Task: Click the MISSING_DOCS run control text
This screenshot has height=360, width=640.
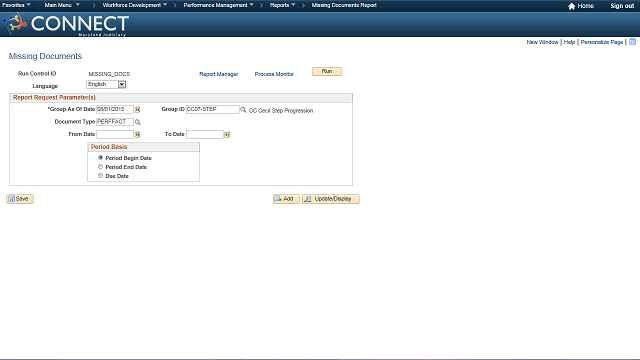Action: click(x=109, y=74)
